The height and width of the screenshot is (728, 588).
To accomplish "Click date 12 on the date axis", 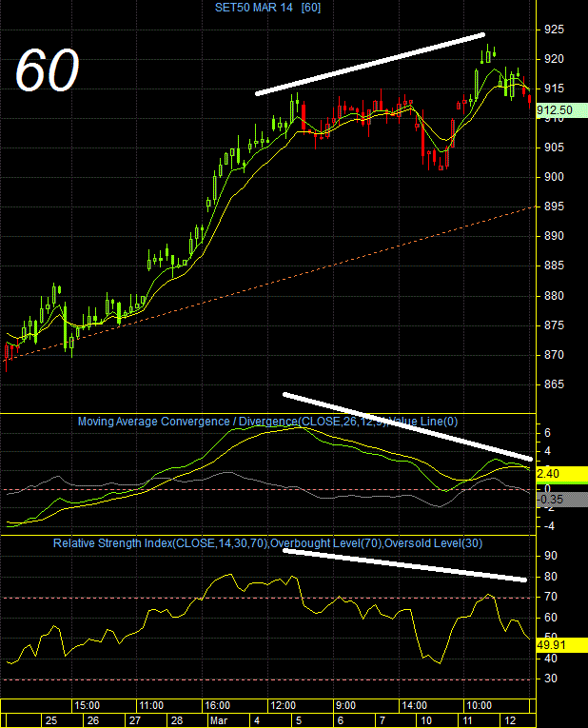I will pos(510,720).
